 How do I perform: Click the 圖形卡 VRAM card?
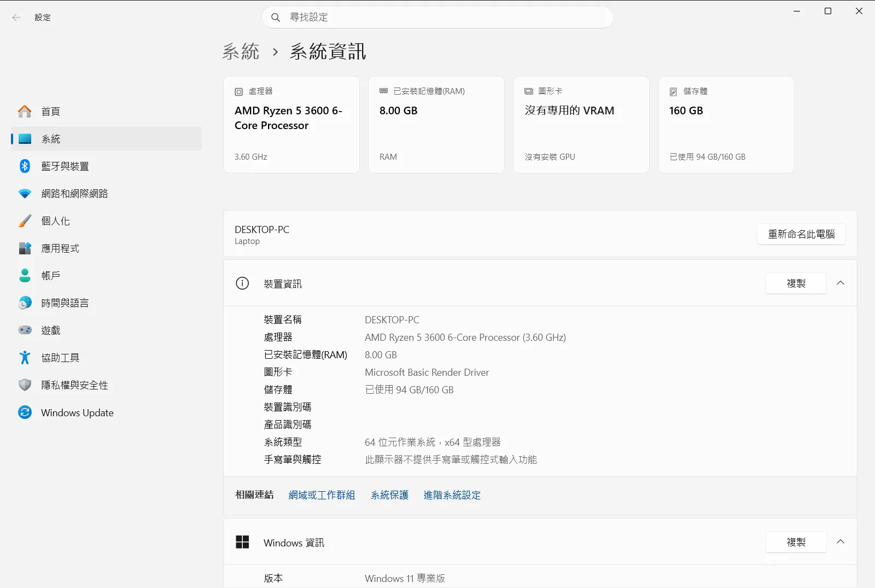(x=581, y=125)
